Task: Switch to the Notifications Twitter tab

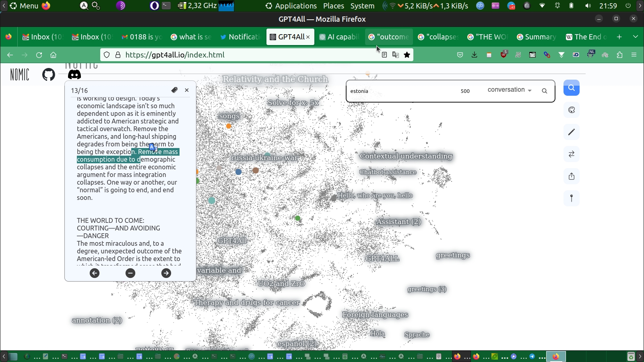Action: pyautogui.click(x=240, y=37)
